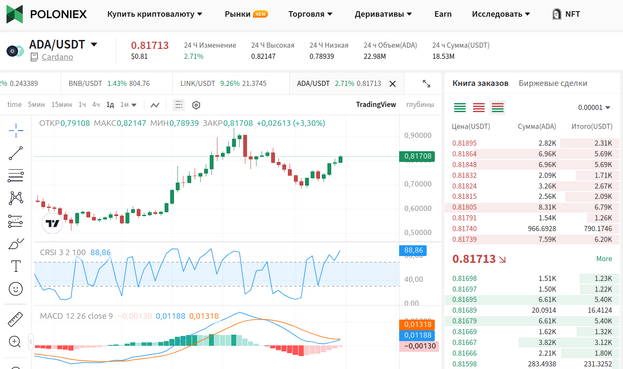Show the red and green order book layout

[497, 107]
